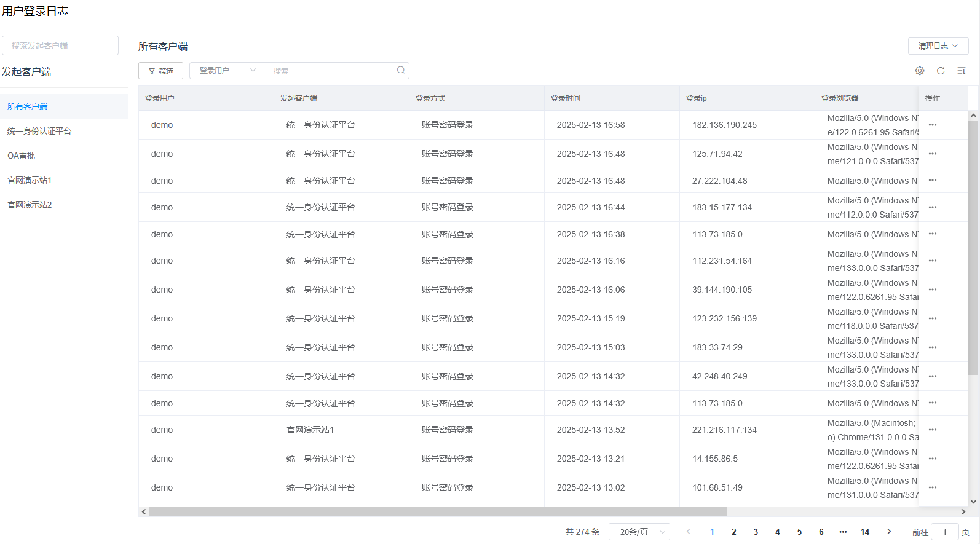Click the 前往 page number input

coord(945,532)
